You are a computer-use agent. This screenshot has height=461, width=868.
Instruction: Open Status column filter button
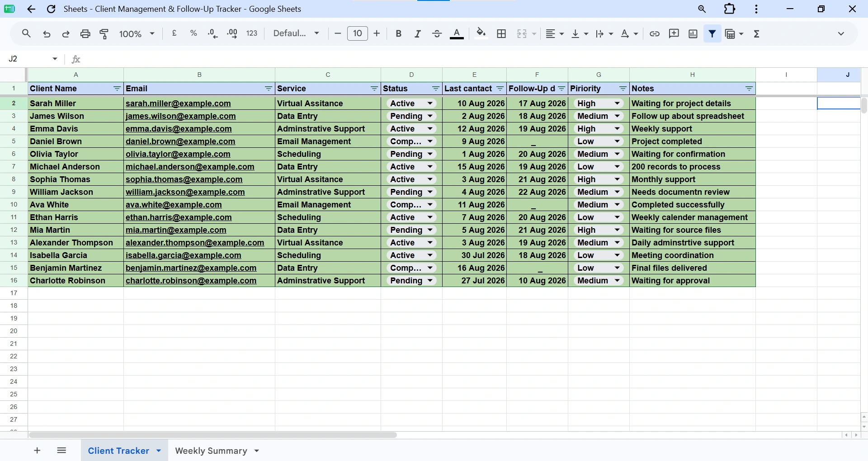click(436, 89)
